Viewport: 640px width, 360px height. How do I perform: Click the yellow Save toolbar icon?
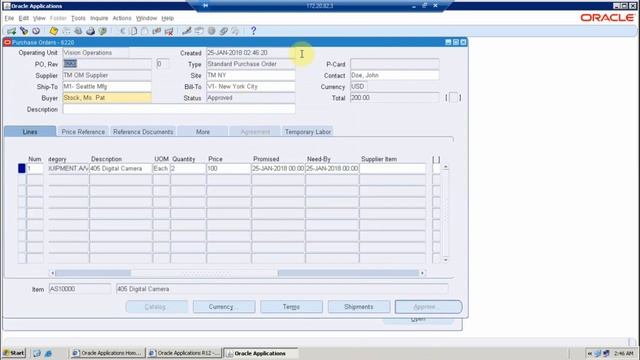click(x=53, y=31)
